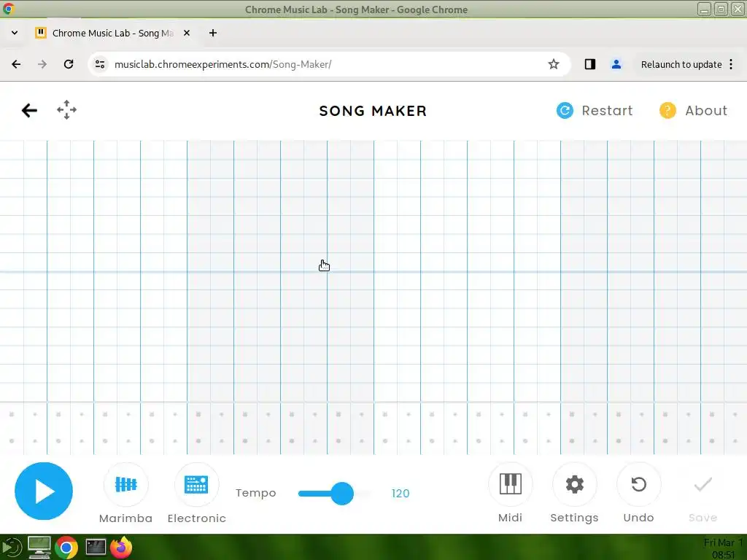
Task: Reload the page
Action: (69, 64)
